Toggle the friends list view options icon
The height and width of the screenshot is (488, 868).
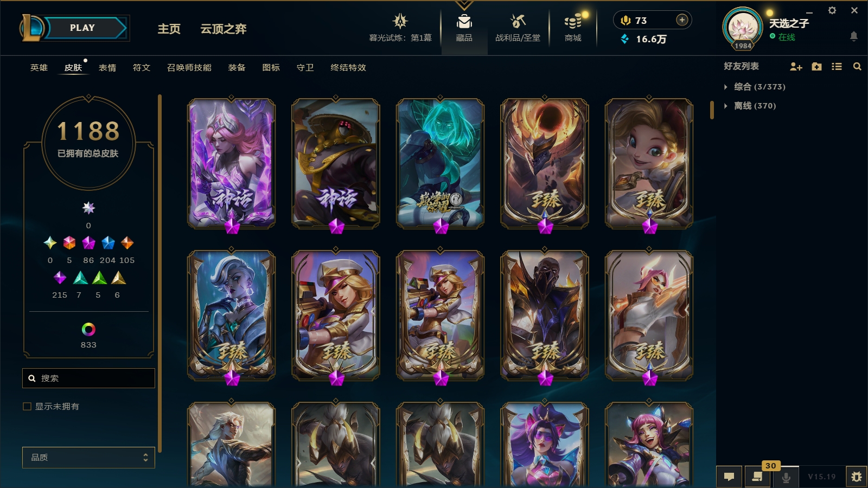point(837,66)
